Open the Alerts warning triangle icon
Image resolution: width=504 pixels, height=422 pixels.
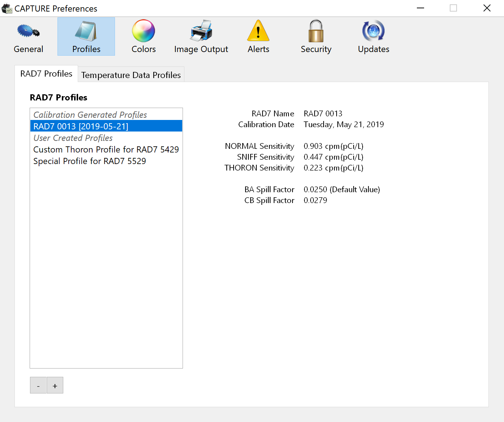(x=258, y=31)
